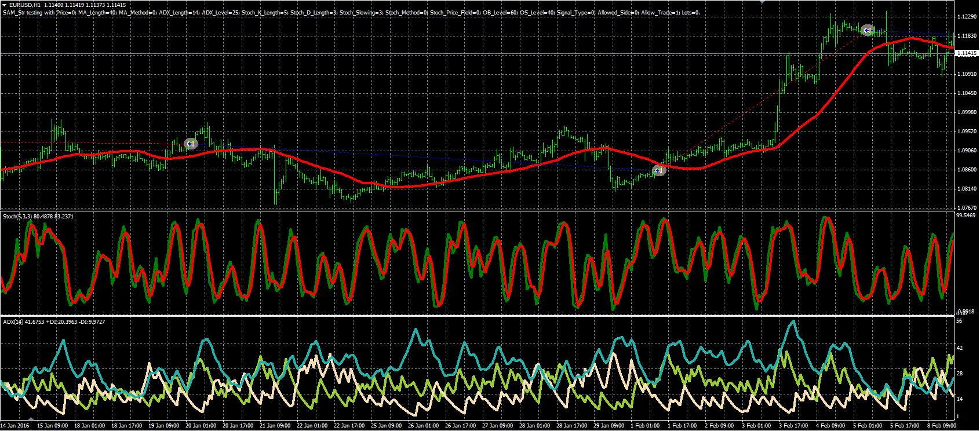Viewport: 980px width, 431px height.
Task: Click the 14 Jan 2016 date label
Action: [x=16, y=426]
